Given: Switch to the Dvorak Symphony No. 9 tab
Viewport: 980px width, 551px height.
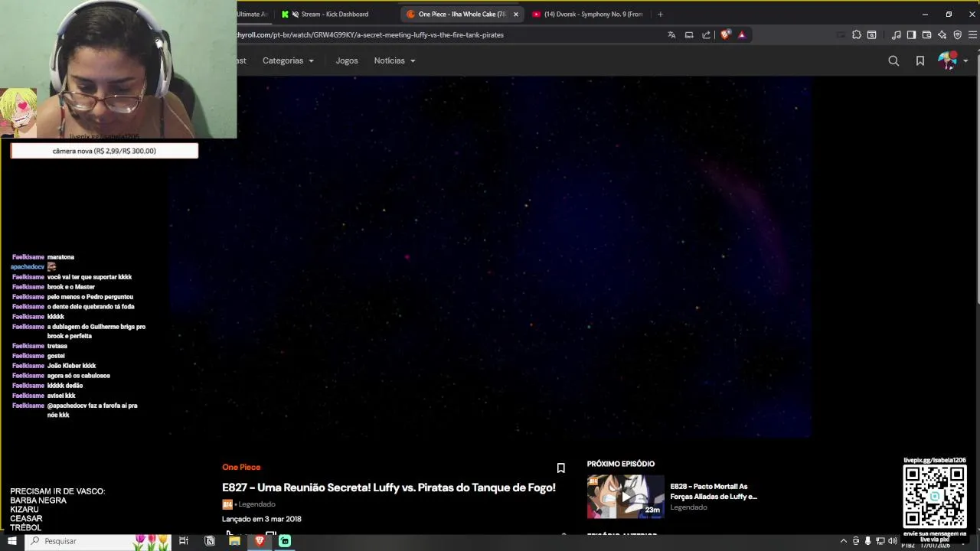Looking at the screenshot, I should pos(588,14).
